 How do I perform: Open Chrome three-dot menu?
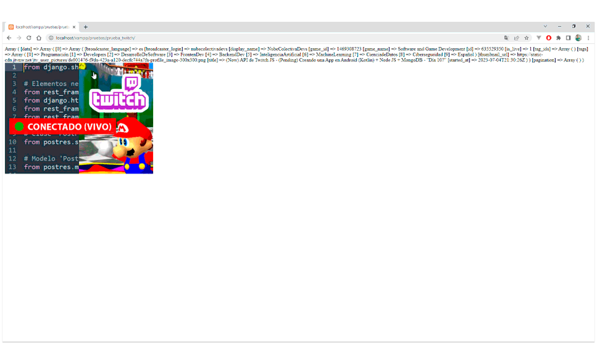pos(588,38)
